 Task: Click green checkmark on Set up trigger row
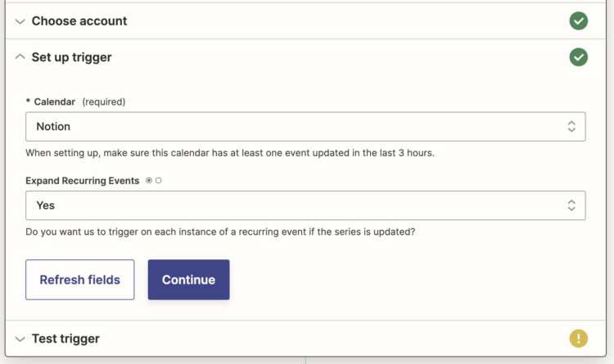[579, 57]
